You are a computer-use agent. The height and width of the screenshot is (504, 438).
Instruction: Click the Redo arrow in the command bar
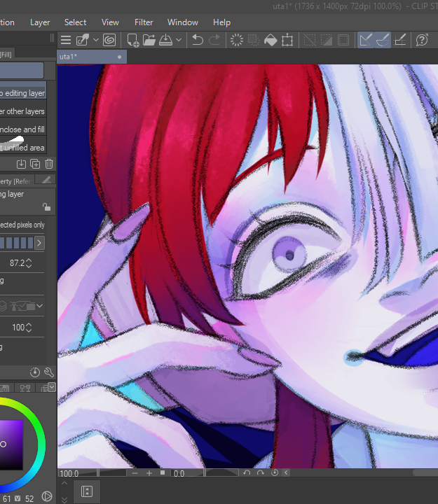pos(214,40)
